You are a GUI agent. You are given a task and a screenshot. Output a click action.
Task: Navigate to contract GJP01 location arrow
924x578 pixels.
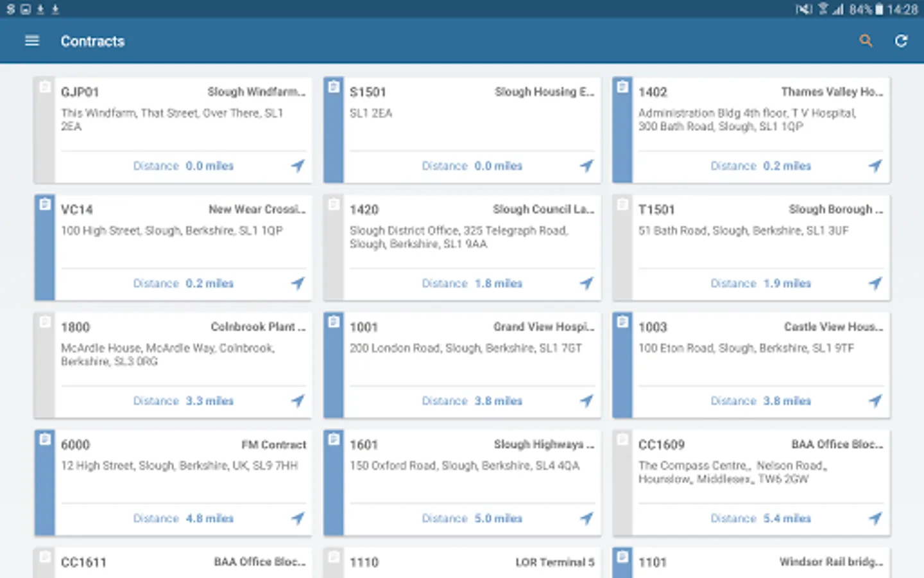point(298,166)
